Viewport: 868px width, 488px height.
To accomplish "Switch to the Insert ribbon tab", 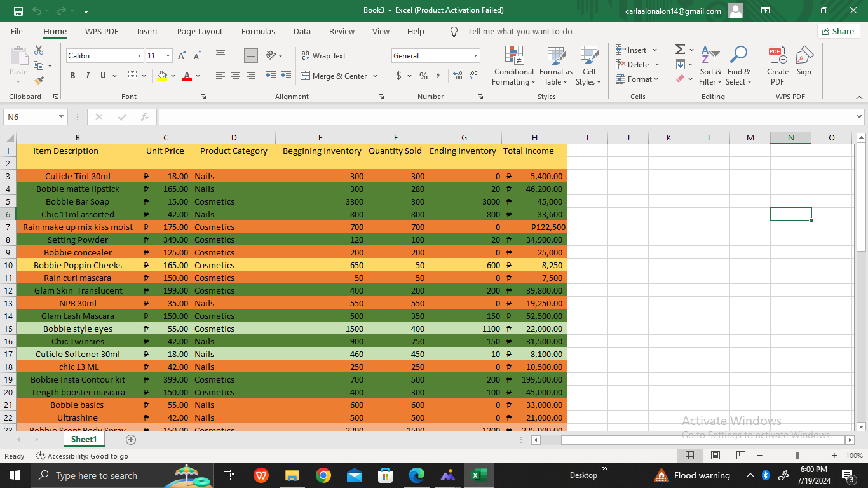I will (x=147, y=31).
